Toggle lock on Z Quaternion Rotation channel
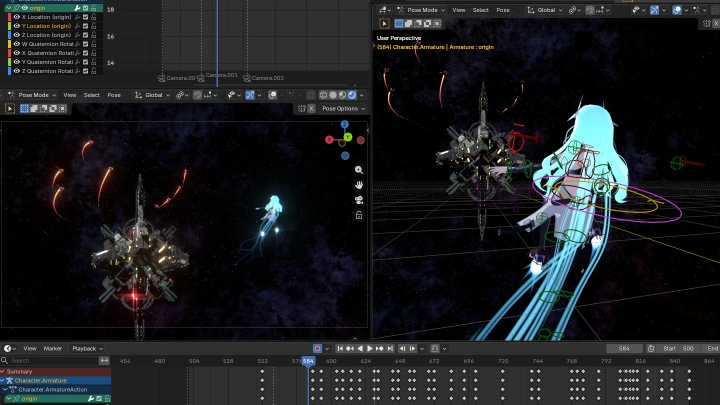Viewport: 720px width, 405px height. (x=94, y=71)
